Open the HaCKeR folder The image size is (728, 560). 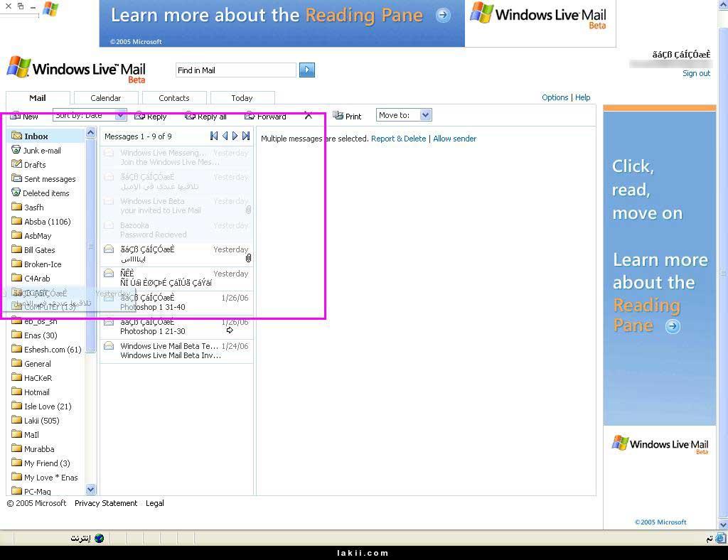(32, 378)
